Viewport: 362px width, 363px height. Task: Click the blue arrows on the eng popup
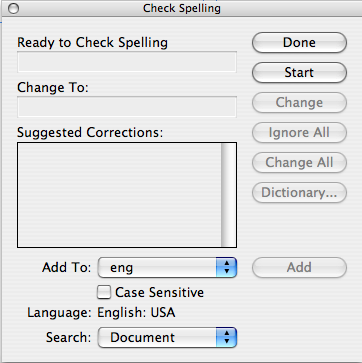tap(226, 267)
